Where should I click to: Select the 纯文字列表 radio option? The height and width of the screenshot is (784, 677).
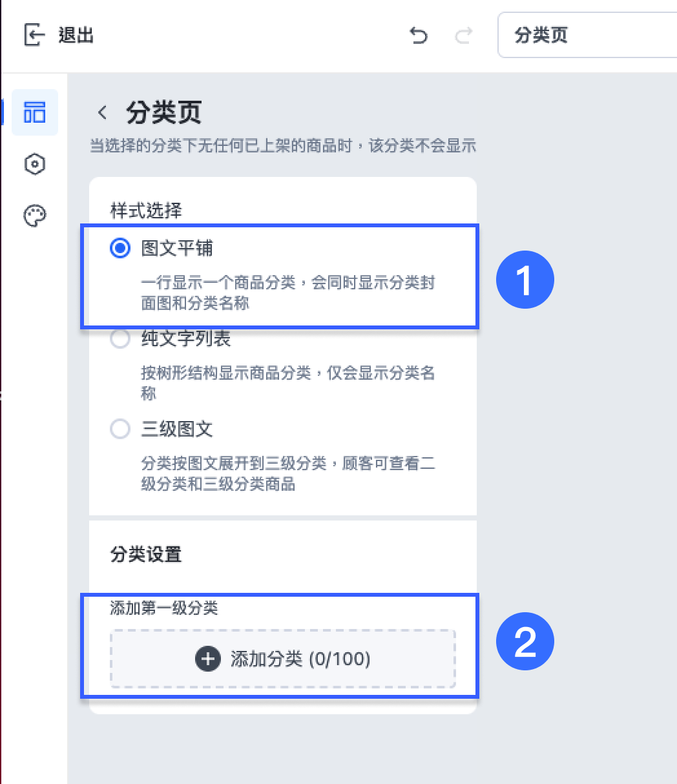(120, 338)
